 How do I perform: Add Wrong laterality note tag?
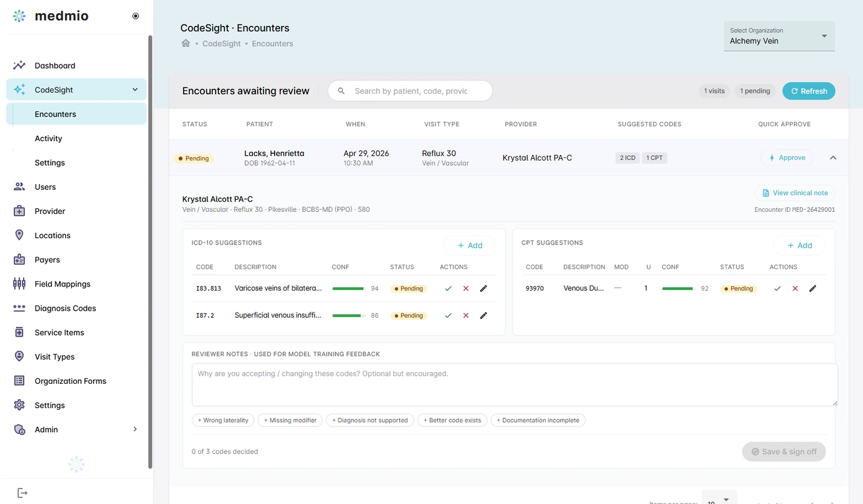tap(223, 420)
